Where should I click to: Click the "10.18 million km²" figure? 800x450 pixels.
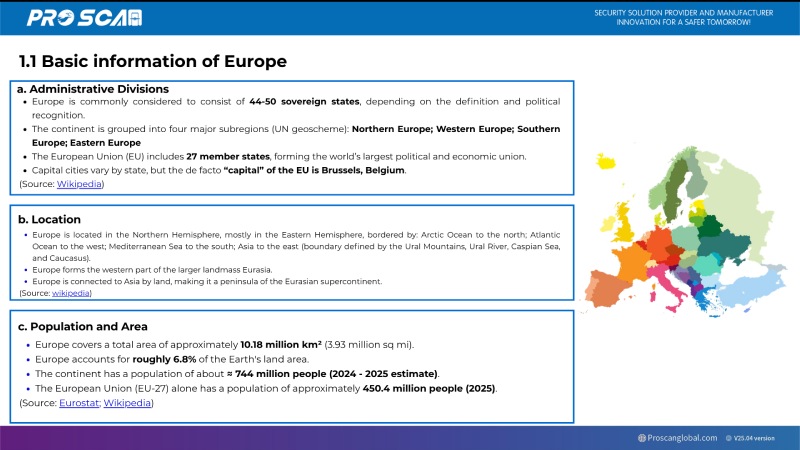pos(281,344)
